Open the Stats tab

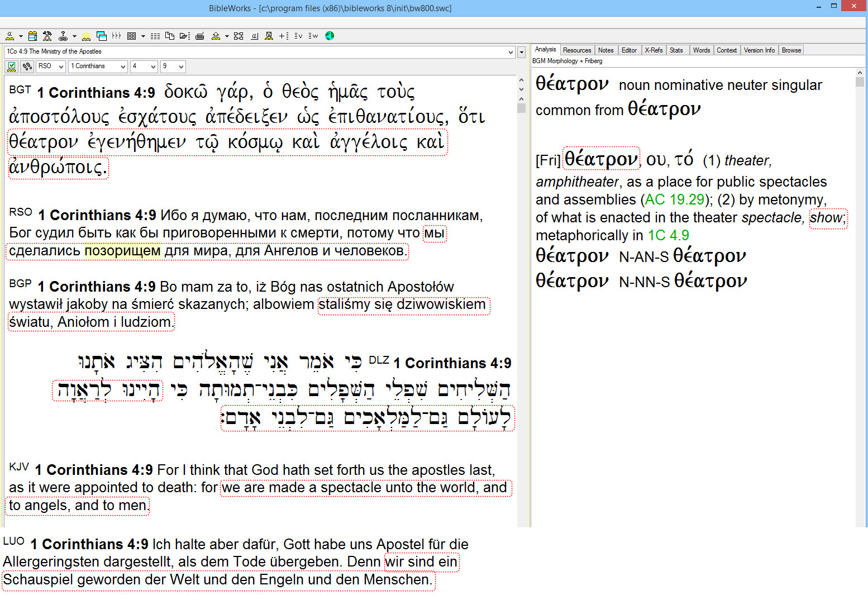click(x=676, y=50)
